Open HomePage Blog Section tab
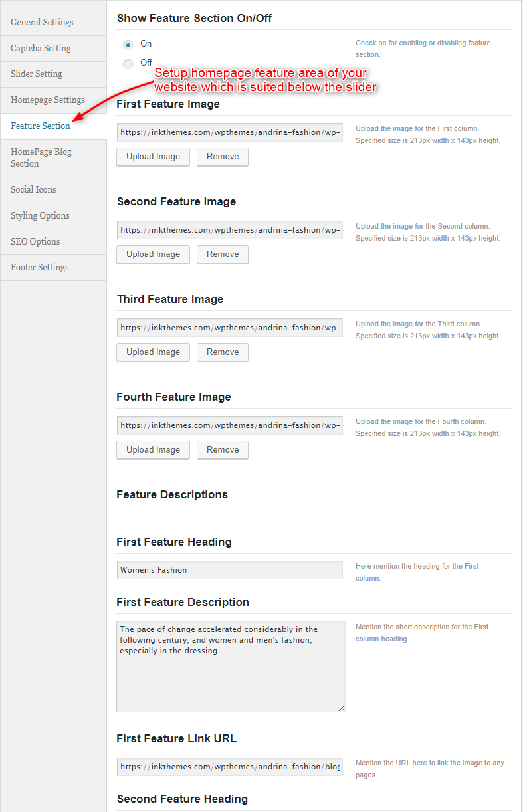This screenshot has height=812, width=523. tap(53, 158)
